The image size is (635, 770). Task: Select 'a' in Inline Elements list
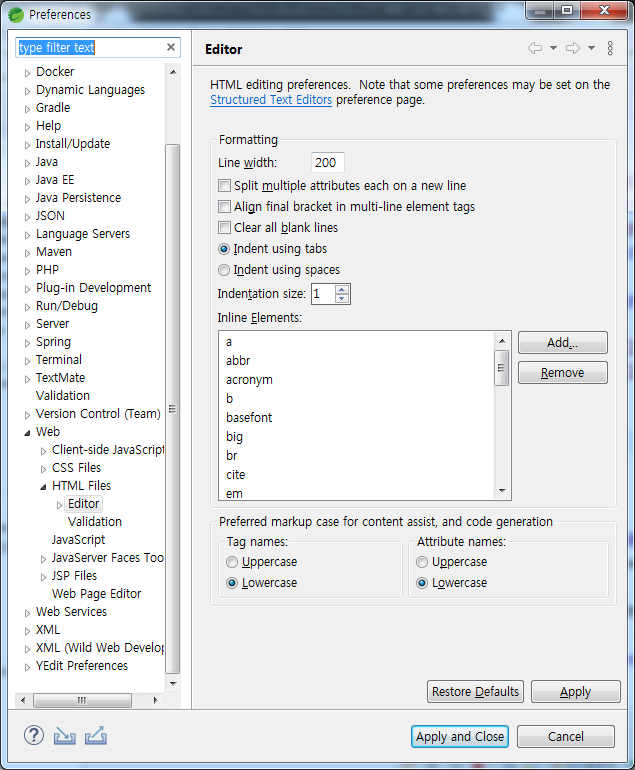pos(229,342)
